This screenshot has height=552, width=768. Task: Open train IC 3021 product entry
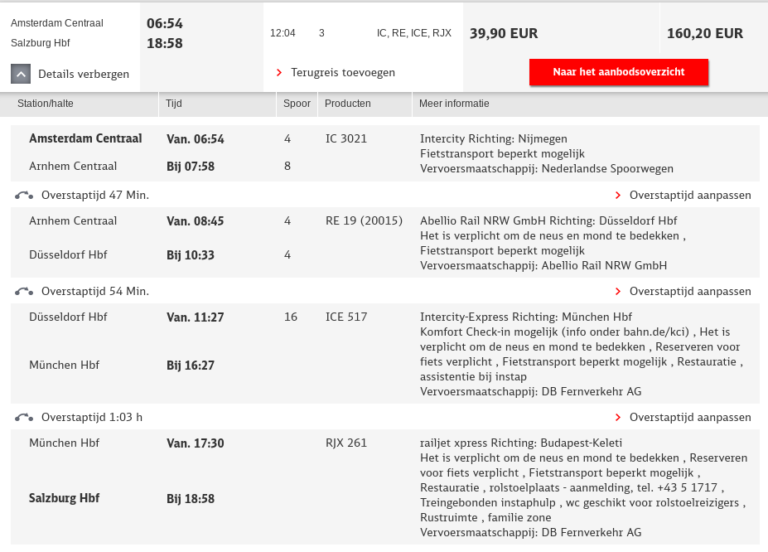(346, 139)
